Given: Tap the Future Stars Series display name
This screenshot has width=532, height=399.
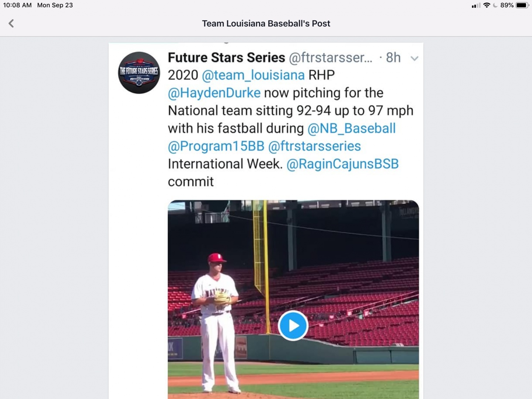Looking at the screenshot, I should coord(226,58).
